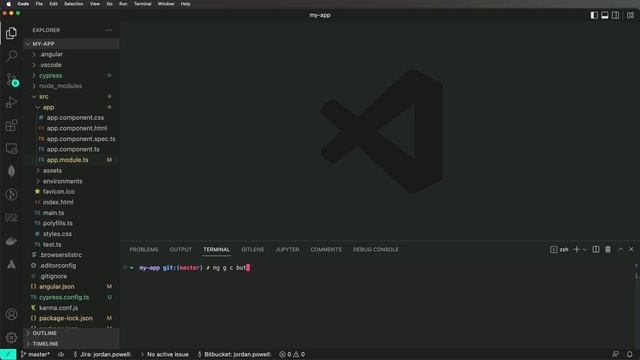
Task: Switch to the GITLENS tab
Action: coord(253,249)
